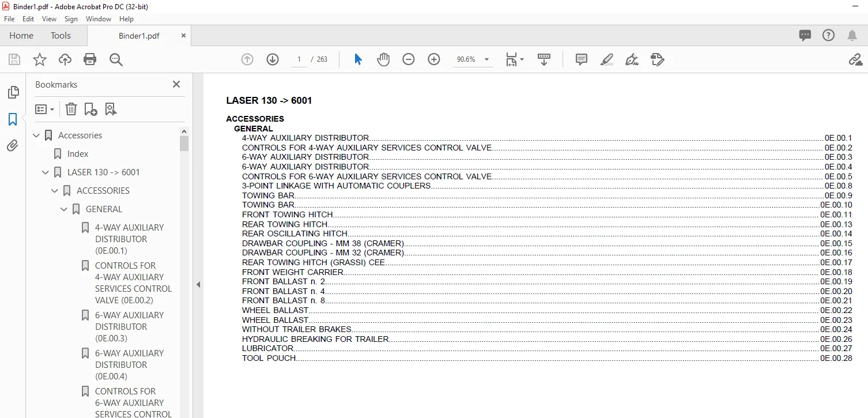The width and height of the screenshot is (868, 418).
Task: Open Find text magnifier tool
Action: (x=116, y=59)
